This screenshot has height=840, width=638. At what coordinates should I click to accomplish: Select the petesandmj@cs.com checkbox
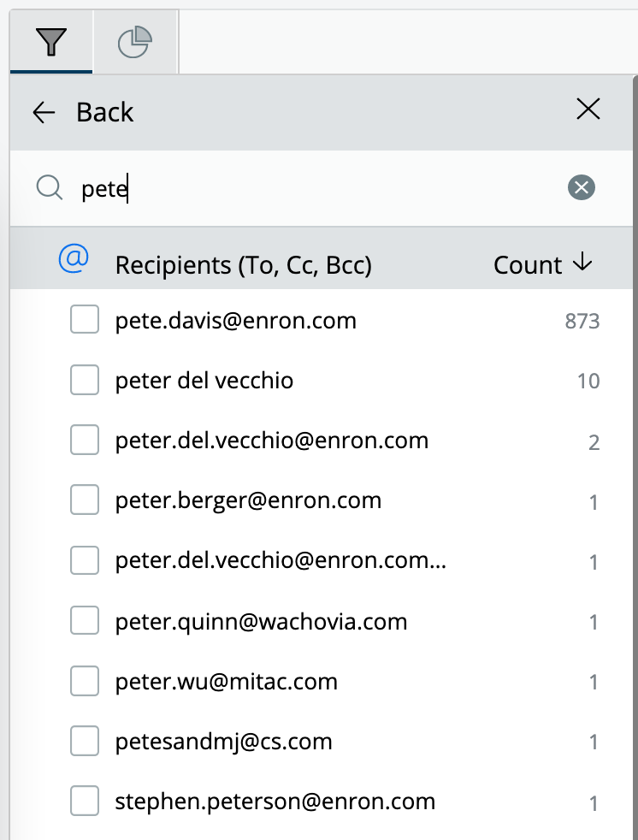pos(85,741)
